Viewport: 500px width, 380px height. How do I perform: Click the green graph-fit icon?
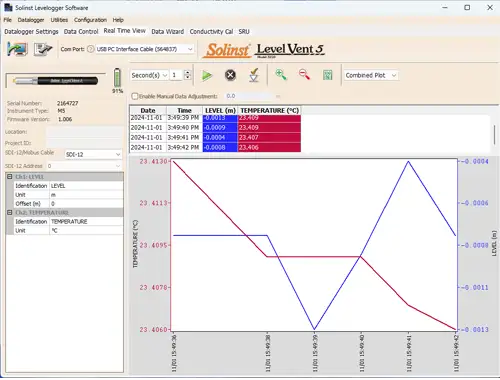tap(328, 75)
